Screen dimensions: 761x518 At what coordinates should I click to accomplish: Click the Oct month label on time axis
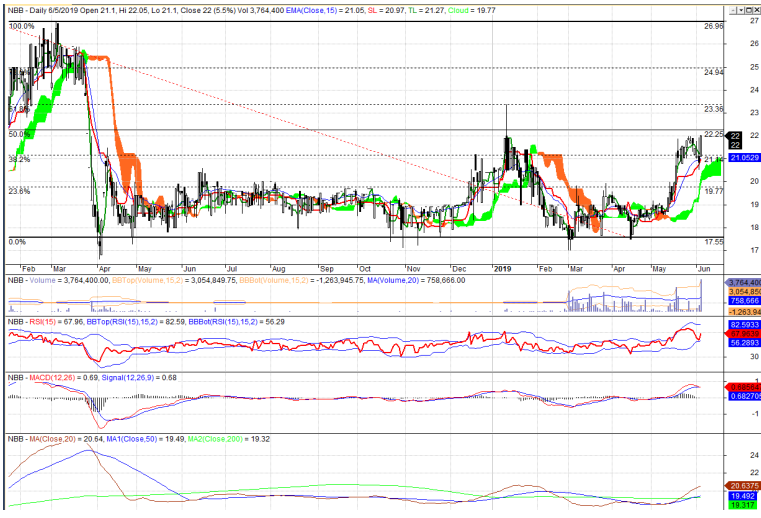(364, 268)
